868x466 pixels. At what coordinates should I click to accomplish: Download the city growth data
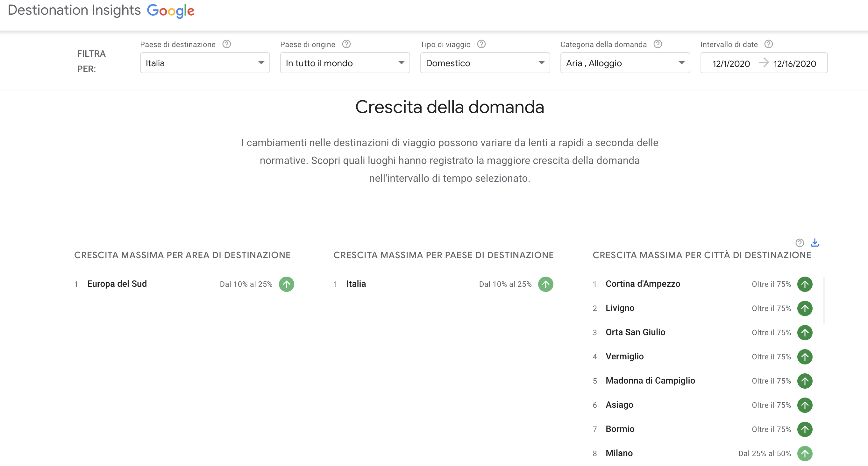click(815, 243)
